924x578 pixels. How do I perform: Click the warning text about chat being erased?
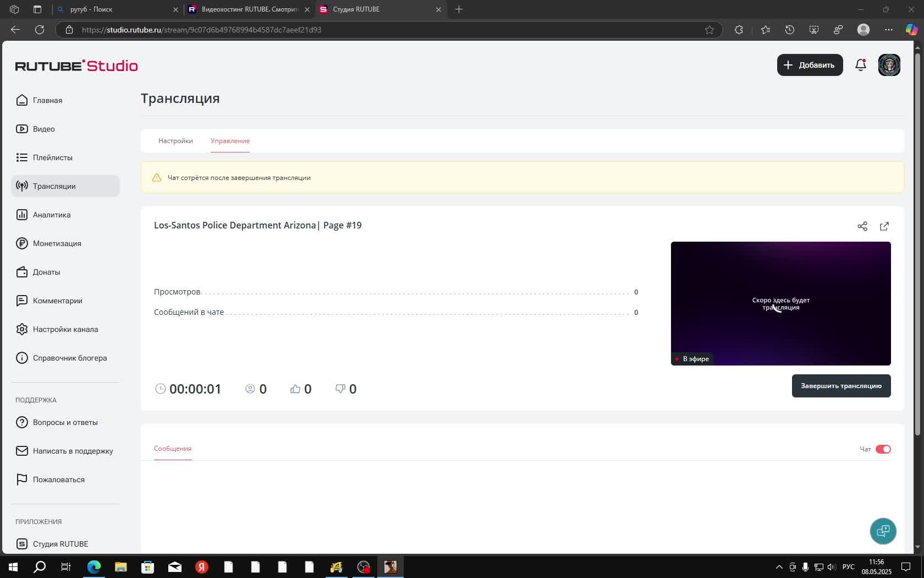coord(239,178)
